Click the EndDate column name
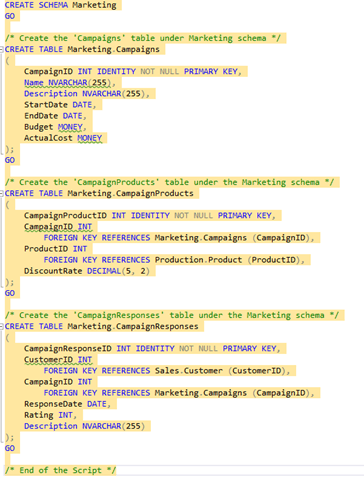This screenshot has width=364, height=480. tap(41, 116)
